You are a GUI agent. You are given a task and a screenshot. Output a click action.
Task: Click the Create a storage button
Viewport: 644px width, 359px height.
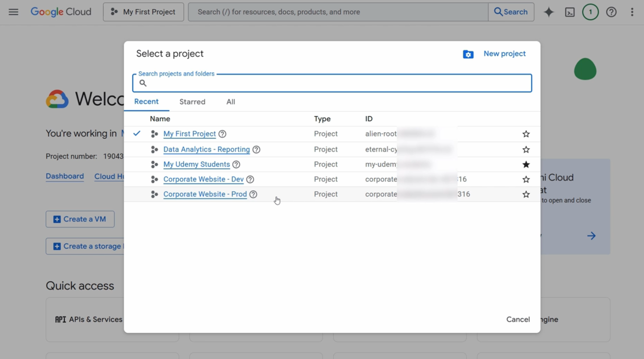tap(85, 246)
